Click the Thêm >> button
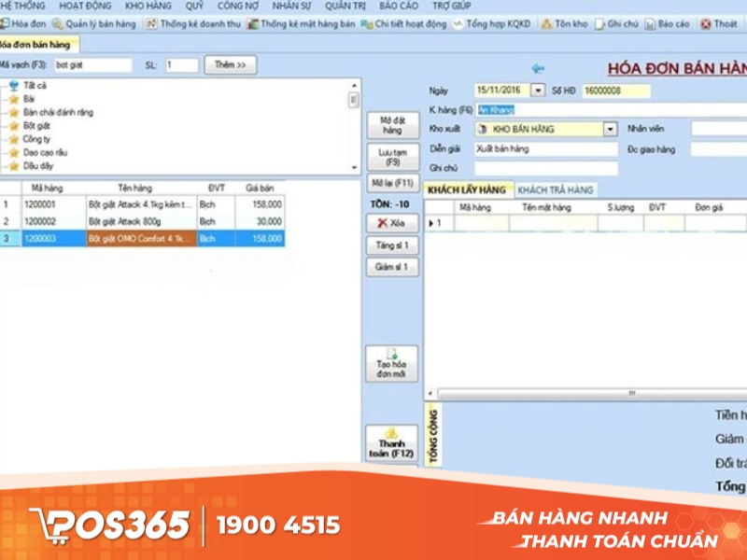 230,65
